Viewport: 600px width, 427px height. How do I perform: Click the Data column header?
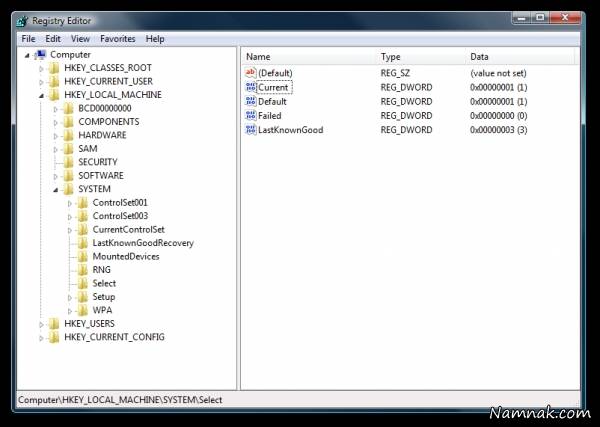pyautogui.click(x=480, y=57)
